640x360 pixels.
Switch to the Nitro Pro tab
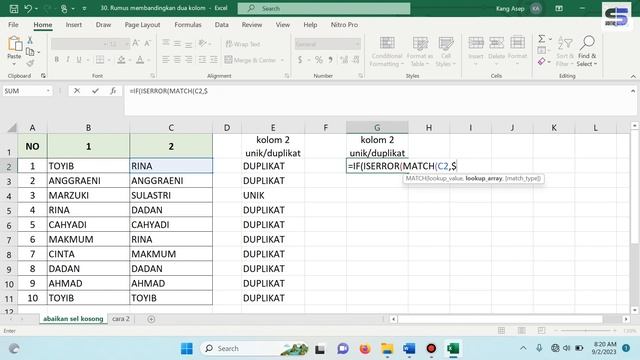[x=344, y=25]
